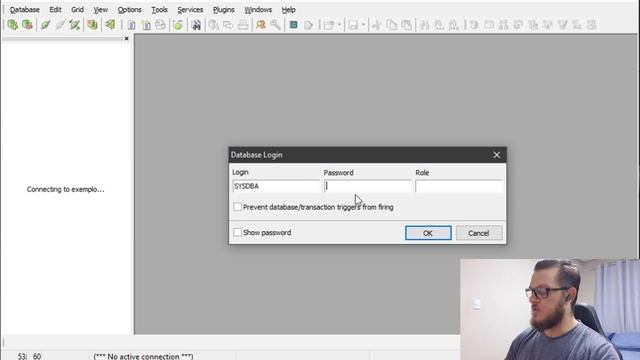Click the grayed Copy pages icon
This screenshot has width=640, height=360.
click(392, 25)
